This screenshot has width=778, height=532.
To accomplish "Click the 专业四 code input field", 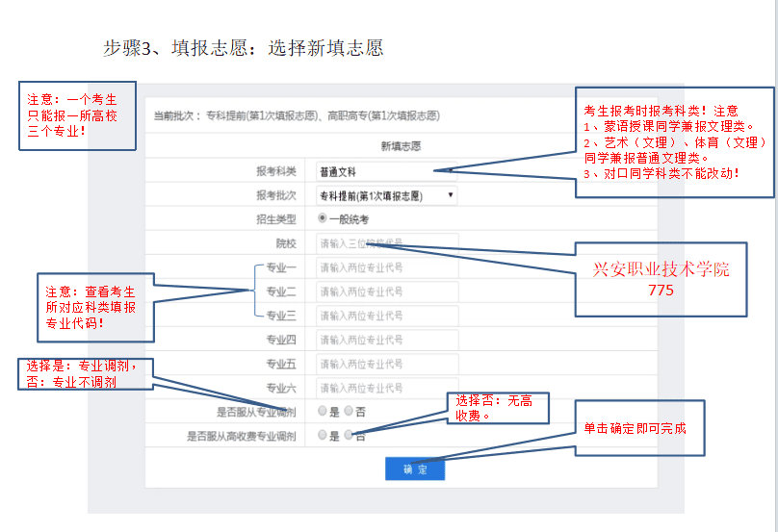I will click(x=387, y=340).
